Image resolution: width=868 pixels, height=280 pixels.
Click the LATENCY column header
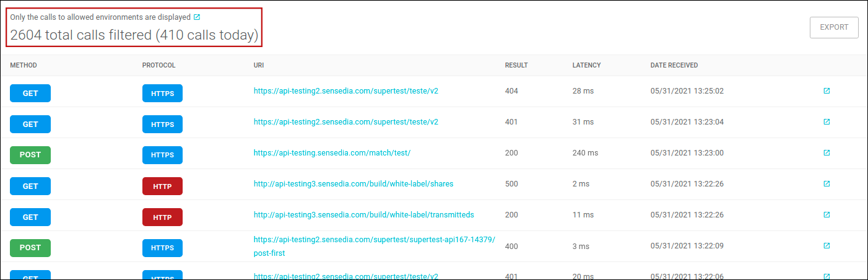click(586, 65)
